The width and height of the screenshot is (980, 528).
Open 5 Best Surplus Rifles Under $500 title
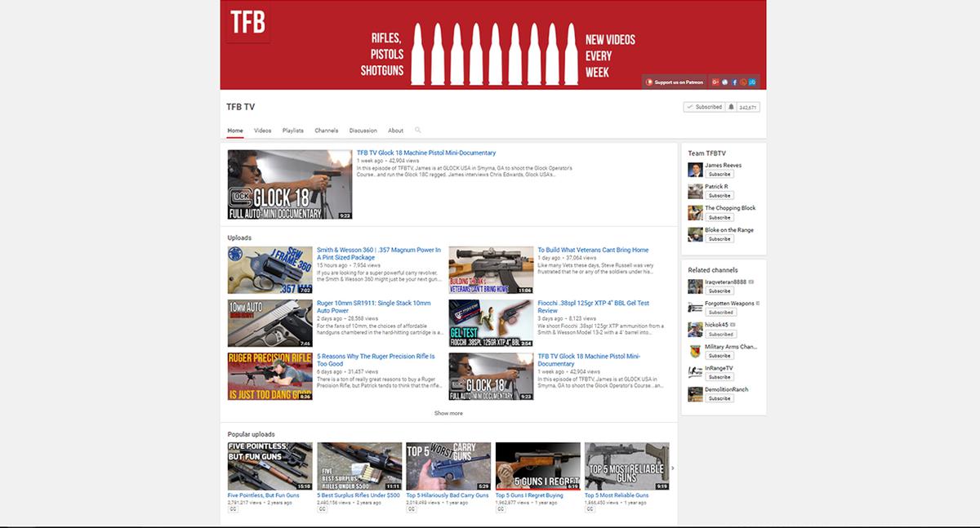[x=359, y=495]
